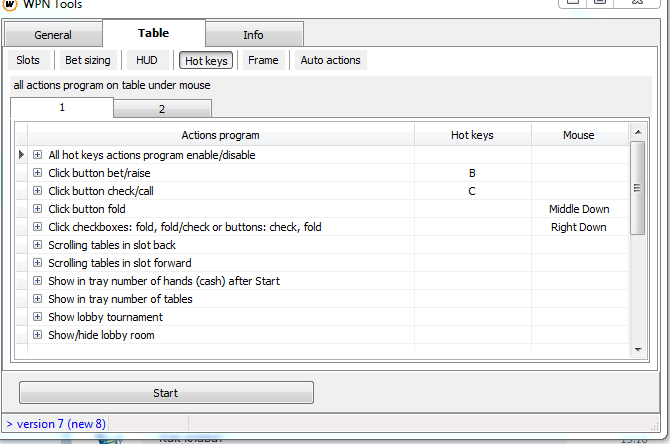
Task: Select the Table tab
Action: (x=153, y=33)
